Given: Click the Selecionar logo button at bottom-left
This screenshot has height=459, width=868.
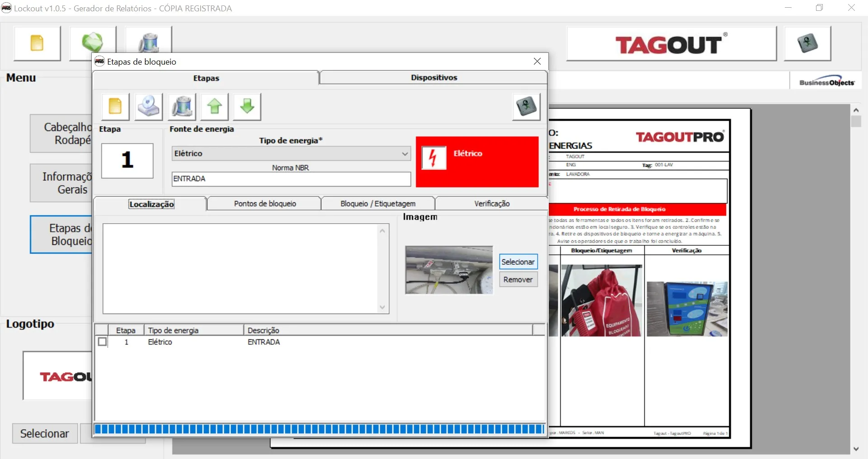Looking at the screenshot, I should click(x=45, y=433).
